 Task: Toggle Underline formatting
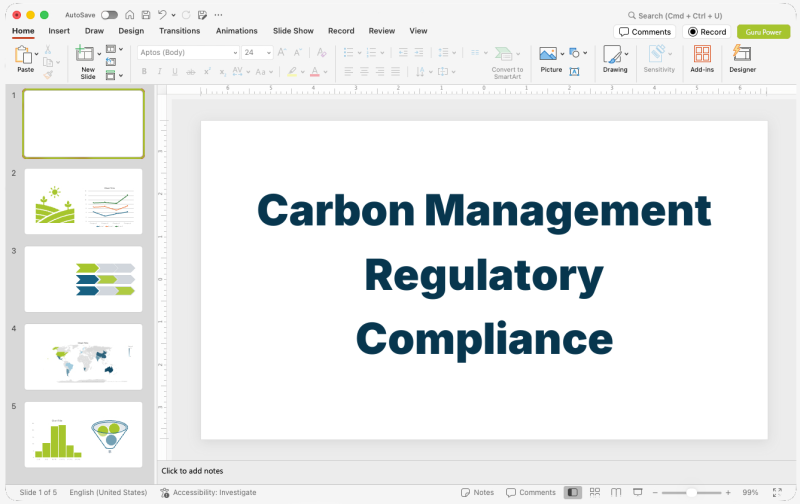(x=175, y=72)
